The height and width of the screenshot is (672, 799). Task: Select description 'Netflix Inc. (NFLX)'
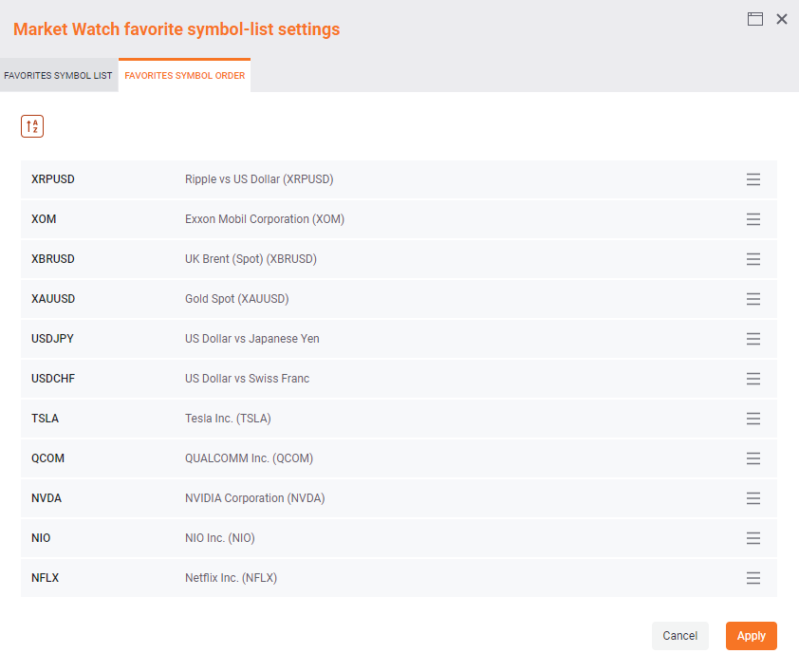tap(231, 578)
